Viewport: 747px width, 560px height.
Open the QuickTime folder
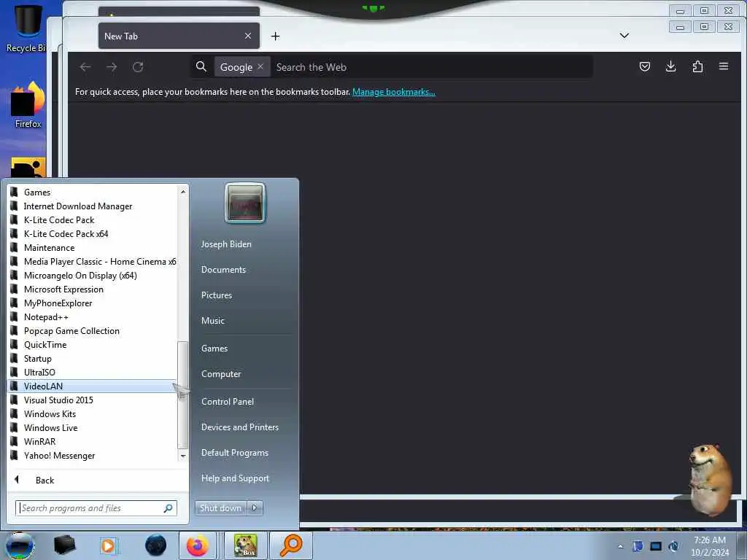[93, 345]
